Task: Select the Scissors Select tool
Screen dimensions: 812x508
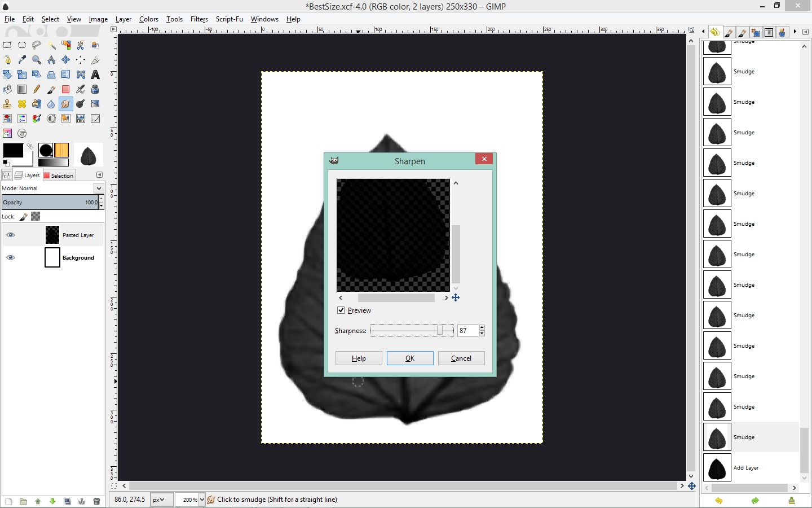Action: (x=81, y=45)
